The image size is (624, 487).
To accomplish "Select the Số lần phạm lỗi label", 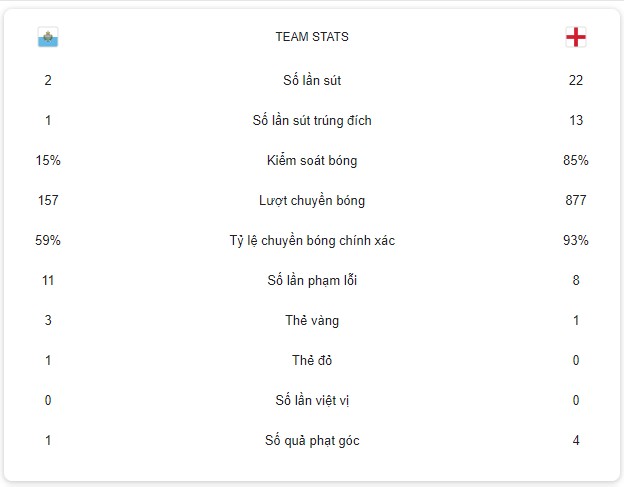I will [312, 280].
